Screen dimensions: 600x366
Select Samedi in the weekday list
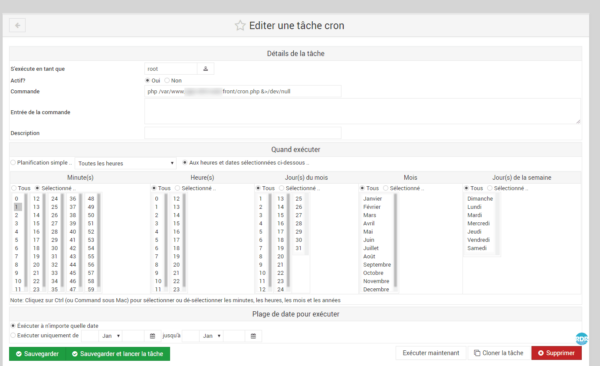pyautogui.click(x=477, y=248)
